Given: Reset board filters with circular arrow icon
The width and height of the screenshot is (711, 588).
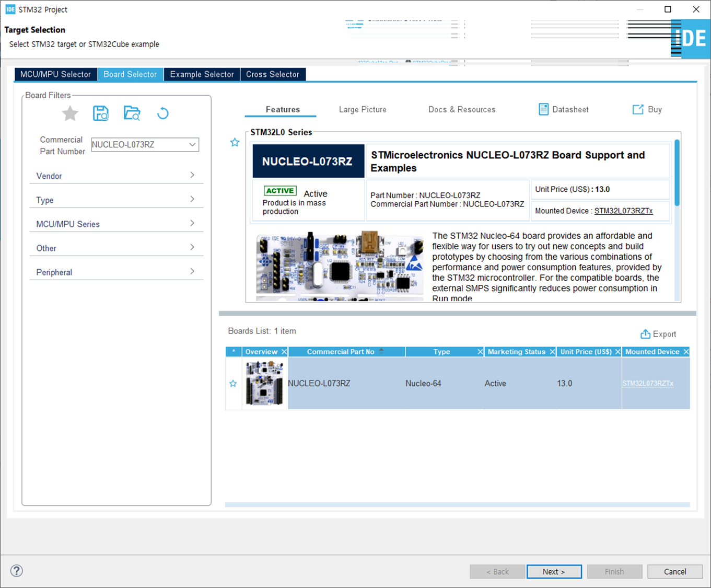Looking at the screenshot, I should coord(163,113).
